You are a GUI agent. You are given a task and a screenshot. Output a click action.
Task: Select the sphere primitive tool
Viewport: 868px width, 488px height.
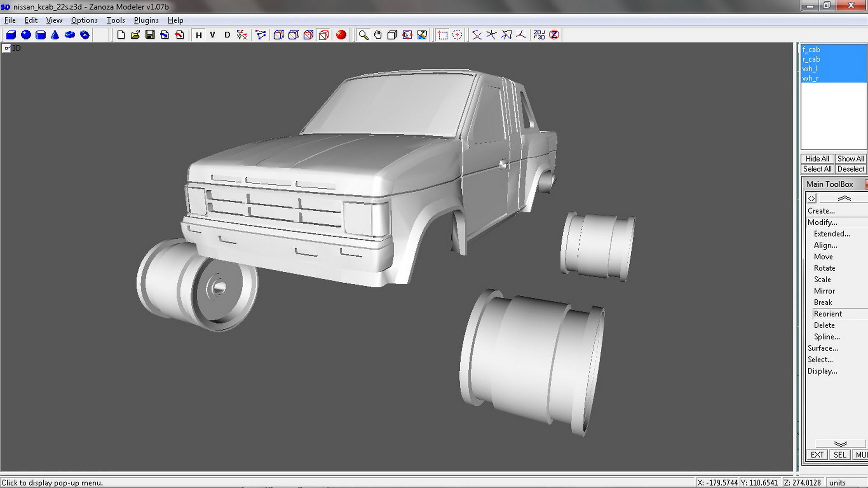[x=26, y=35]
